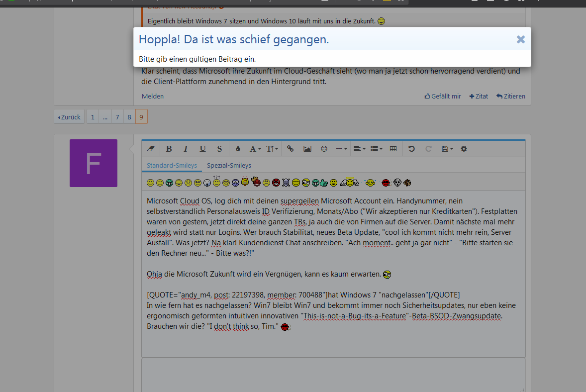Open the list type dropdown
586x392 pixels.
coord(377,149)
